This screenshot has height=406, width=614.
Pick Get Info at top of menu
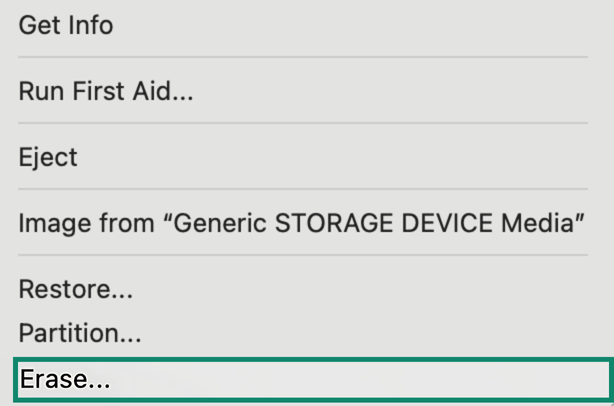tap(66, 25)
